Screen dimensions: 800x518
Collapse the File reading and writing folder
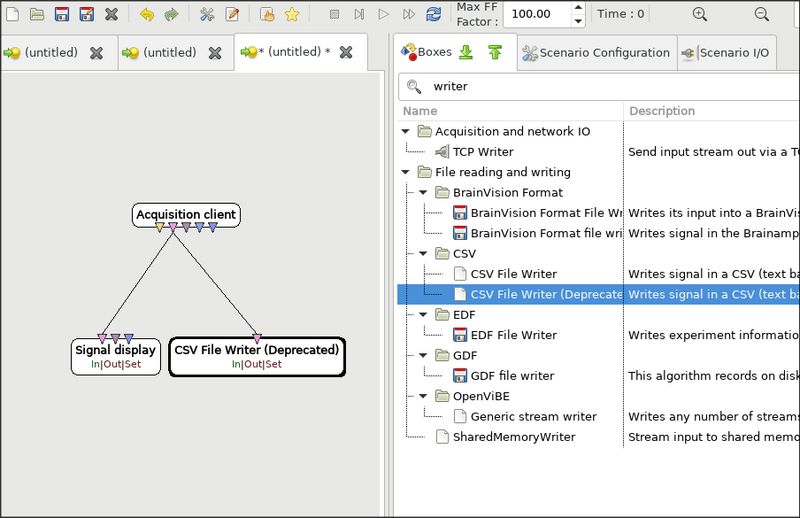[405, 172]
